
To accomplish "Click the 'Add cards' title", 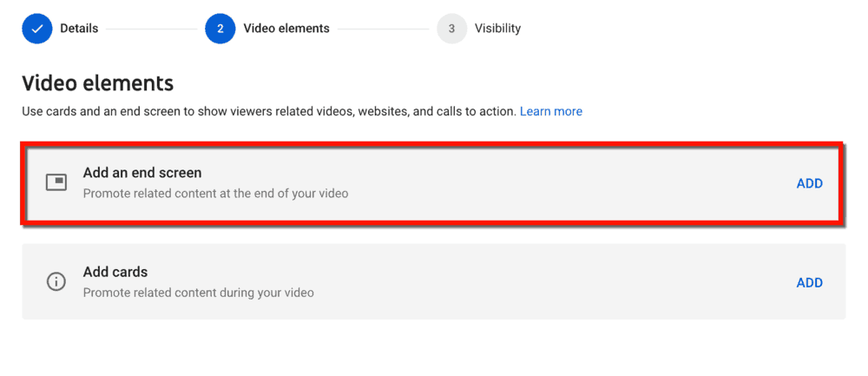I will [115, 272].
